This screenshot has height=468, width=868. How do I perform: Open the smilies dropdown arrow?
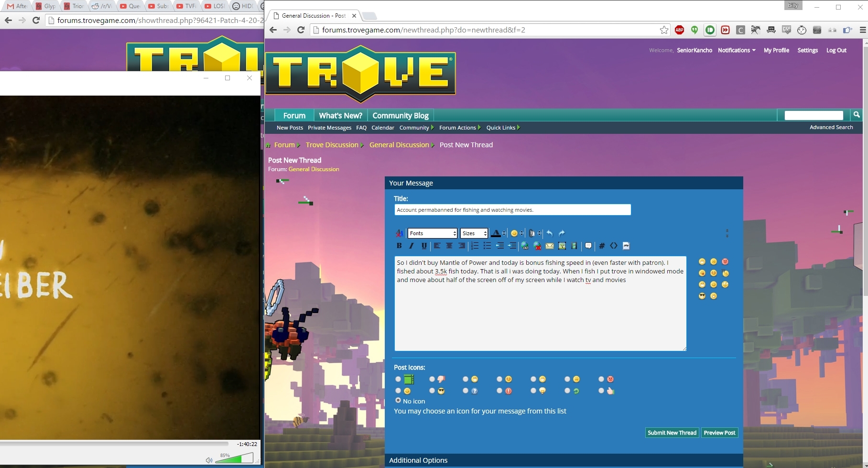click(521, 233)
